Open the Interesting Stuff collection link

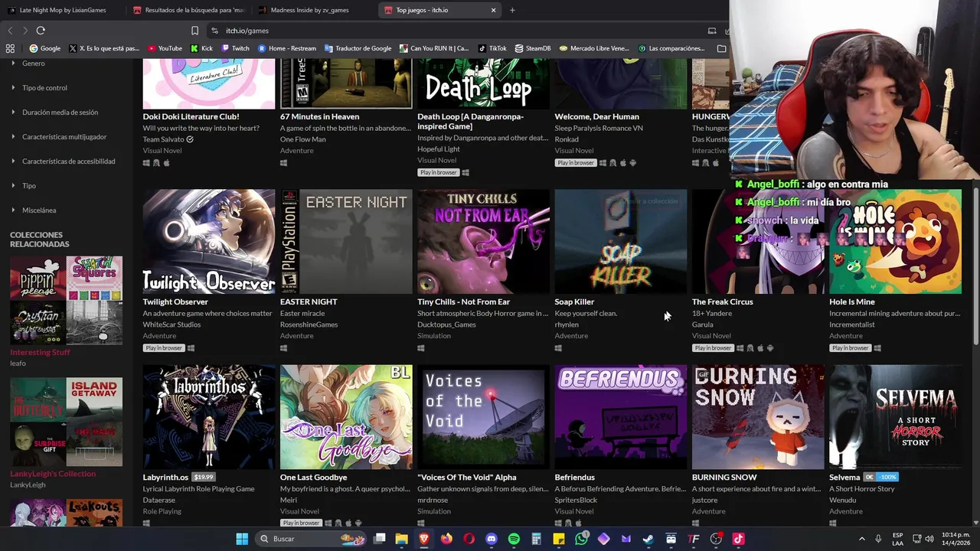coord(40,352)
